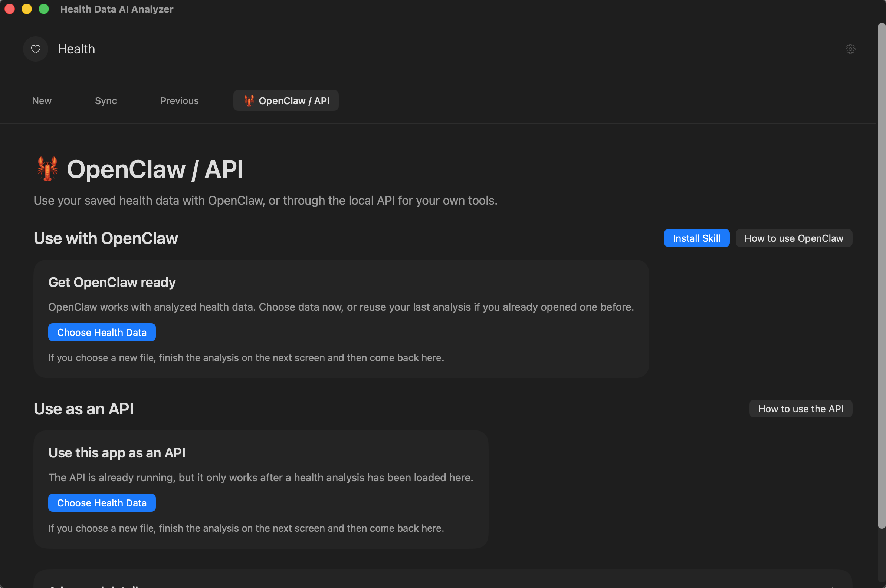Screen dimensions: 886x588
Task: Click the 'Use your saved health data' subtitle text
Action: click(x=265, y=201)
